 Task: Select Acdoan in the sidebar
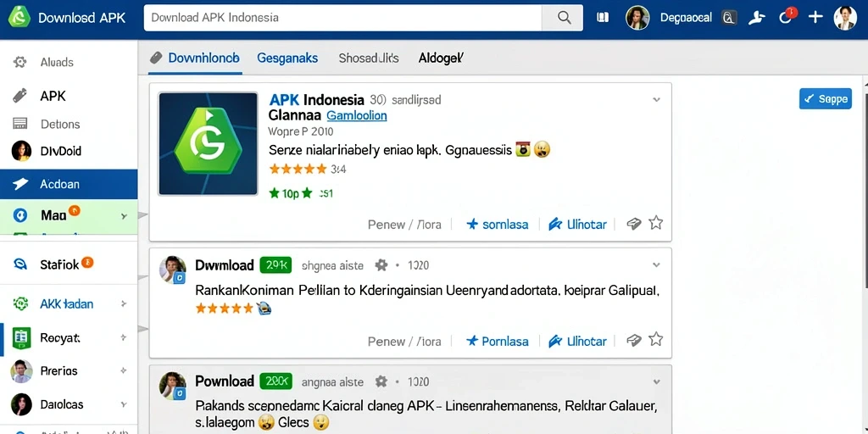[x=69, y=184]
